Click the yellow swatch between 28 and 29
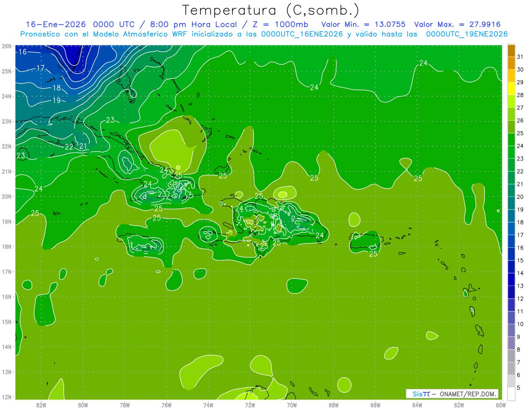The height and width of the screenshot is (411, 532). (x=511, y=89)
